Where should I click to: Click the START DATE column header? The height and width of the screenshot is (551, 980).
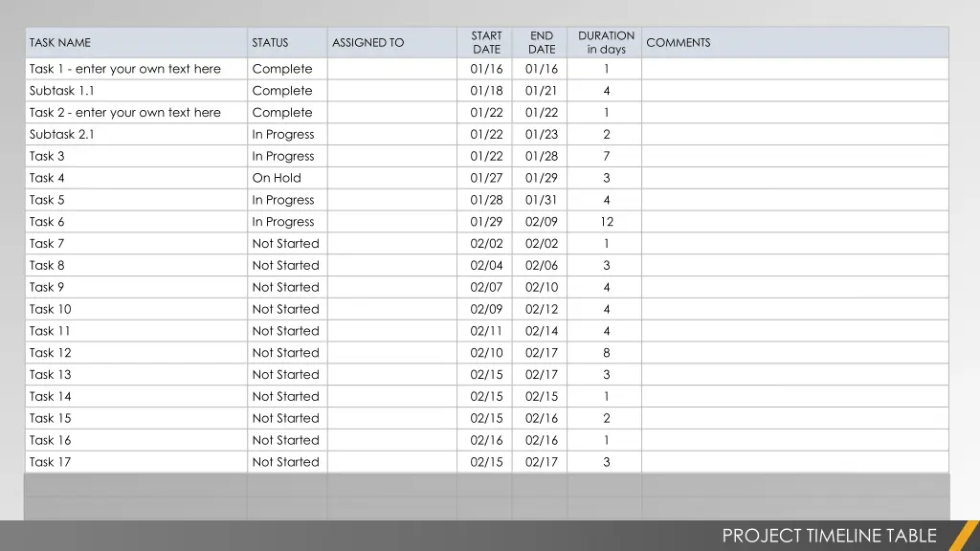pyautogui.click(x=486, y=42)
